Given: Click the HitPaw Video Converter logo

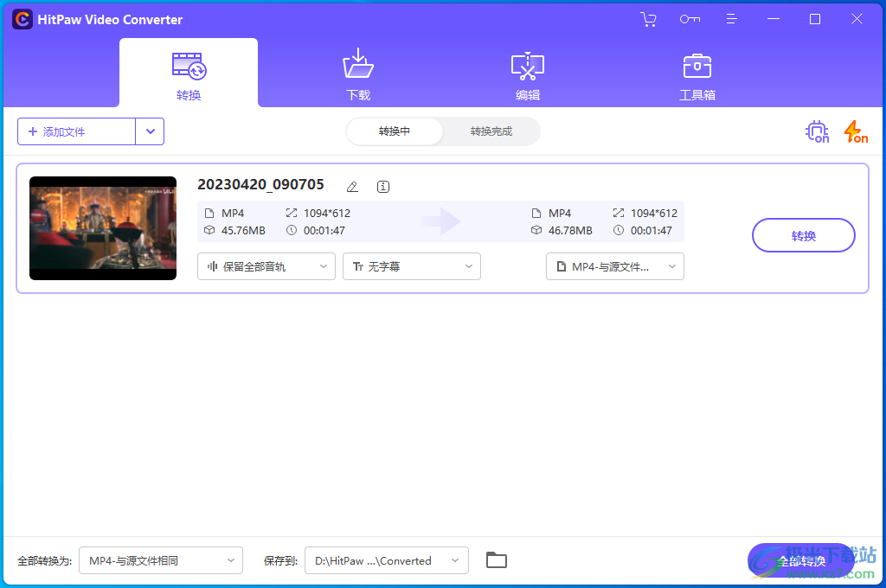Looking at the screenshot, I should click(22, 18).
